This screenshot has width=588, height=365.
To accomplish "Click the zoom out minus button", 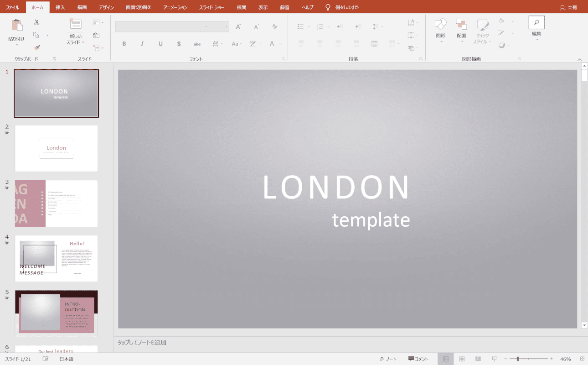I will (x=505, y=359).
